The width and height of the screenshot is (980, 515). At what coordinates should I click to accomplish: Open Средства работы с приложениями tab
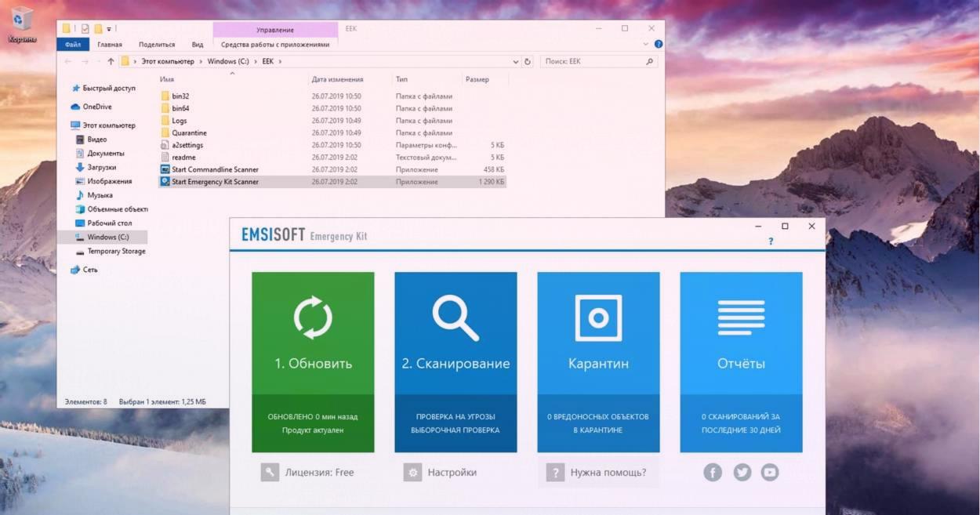click(x=275, y=45)
